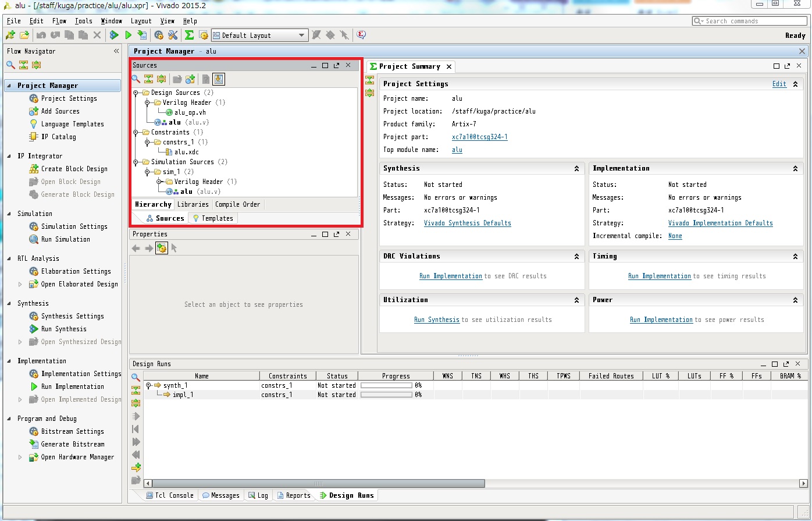This screenshot has height=521, width=812.
Task: Open the Default Layout dropdown
Action: 259,36
